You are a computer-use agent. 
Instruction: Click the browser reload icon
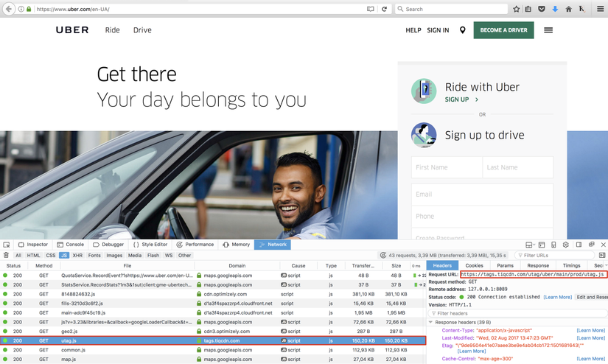[384, 9]
